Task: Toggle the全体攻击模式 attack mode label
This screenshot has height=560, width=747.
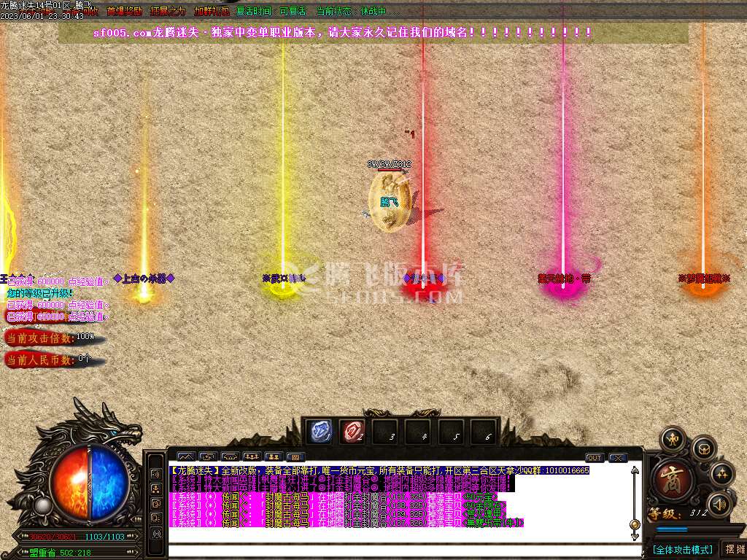Action: coord(682,549)
